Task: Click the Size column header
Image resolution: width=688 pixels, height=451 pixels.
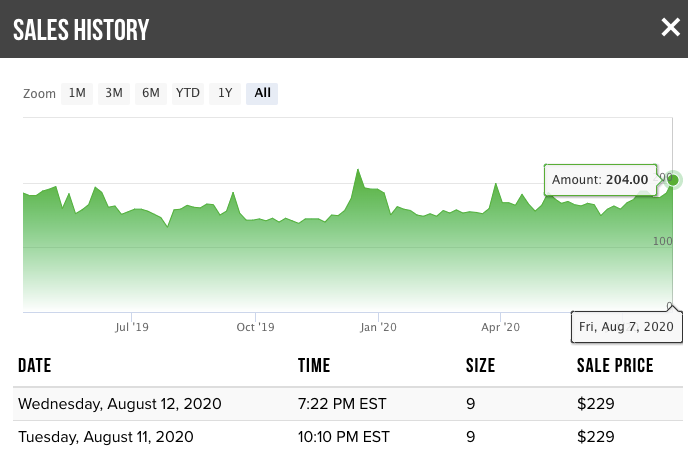Action: [x=480, y=366]
